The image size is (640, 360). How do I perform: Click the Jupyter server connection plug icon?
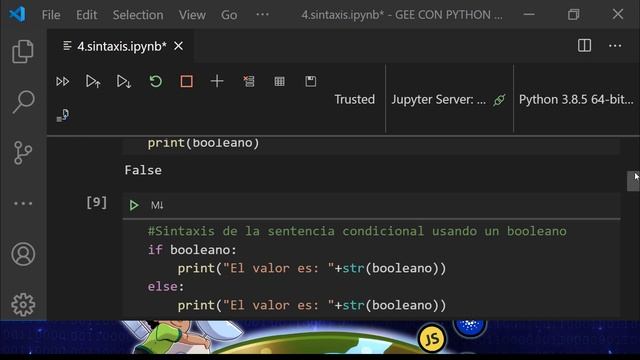tap(499, 100)
